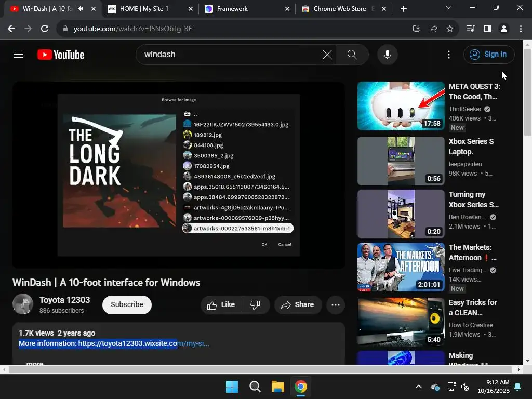Click the horizontal page scrollbar
532x399 pixels.
[260, 369]
